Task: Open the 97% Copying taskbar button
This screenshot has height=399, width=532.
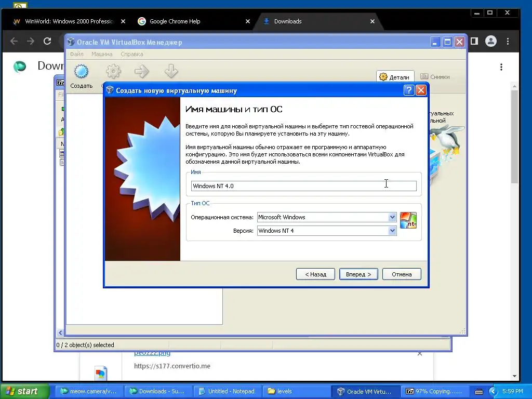Action: (434, 391)
